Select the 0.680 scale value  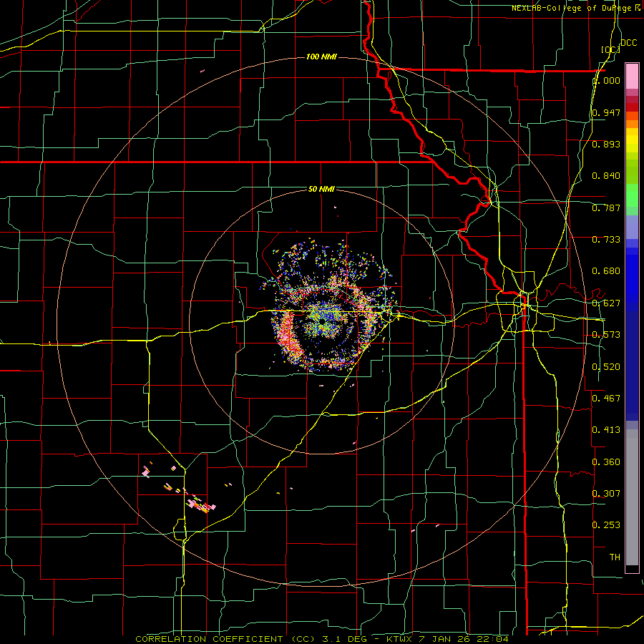pyautogui.click(x=606, y=271)
